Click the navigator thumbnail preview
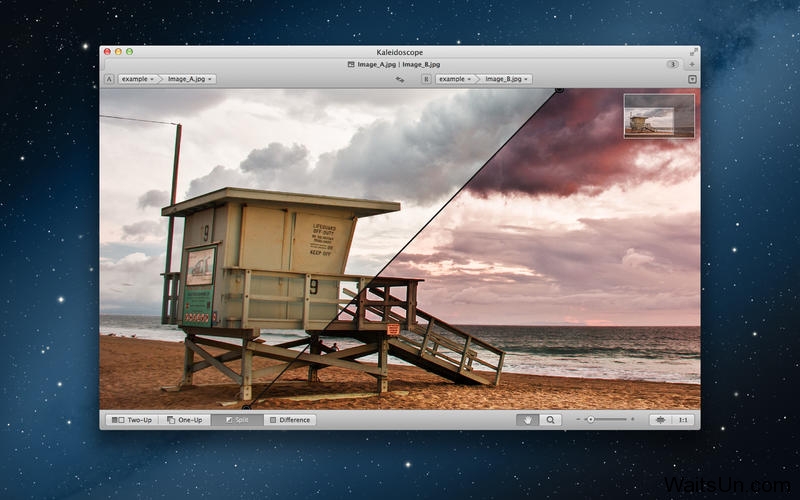Image resolution: width=800 pixels, height=500 pixels. [659, 115]
